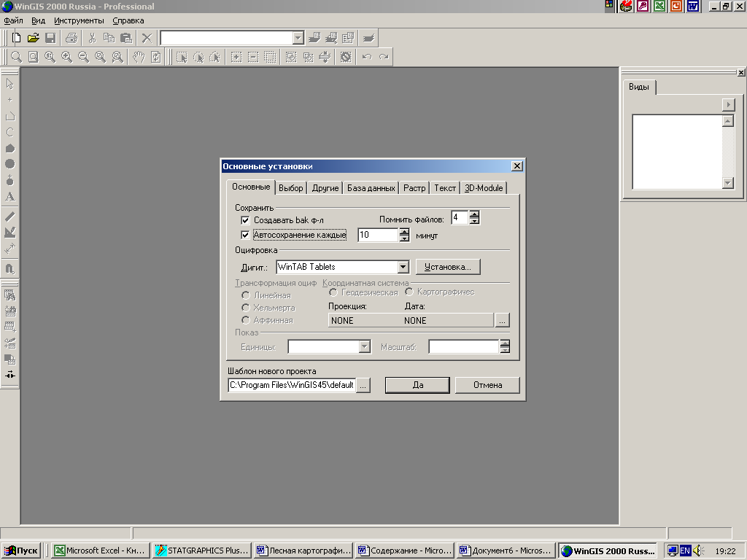This screenshot has width=747, height=560.
Task: Click the Установка... button
Action: coord(448,267)
